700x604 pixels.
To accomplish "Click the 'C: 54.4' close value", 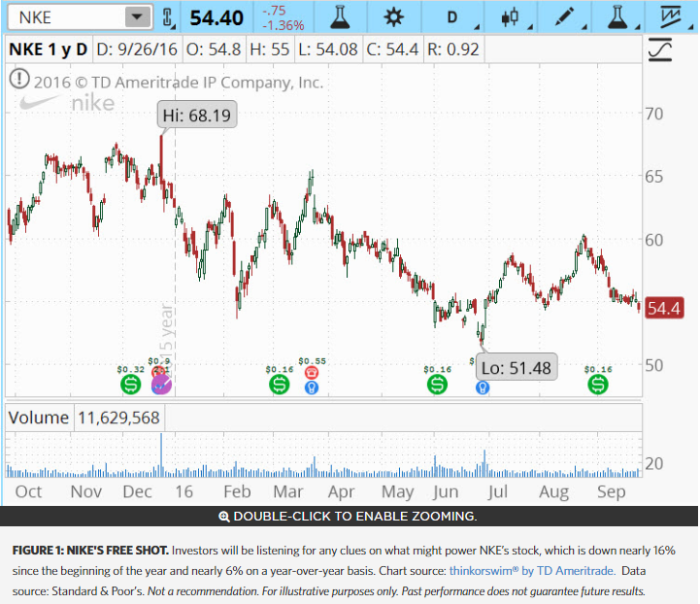I will [x=392, y=50].
